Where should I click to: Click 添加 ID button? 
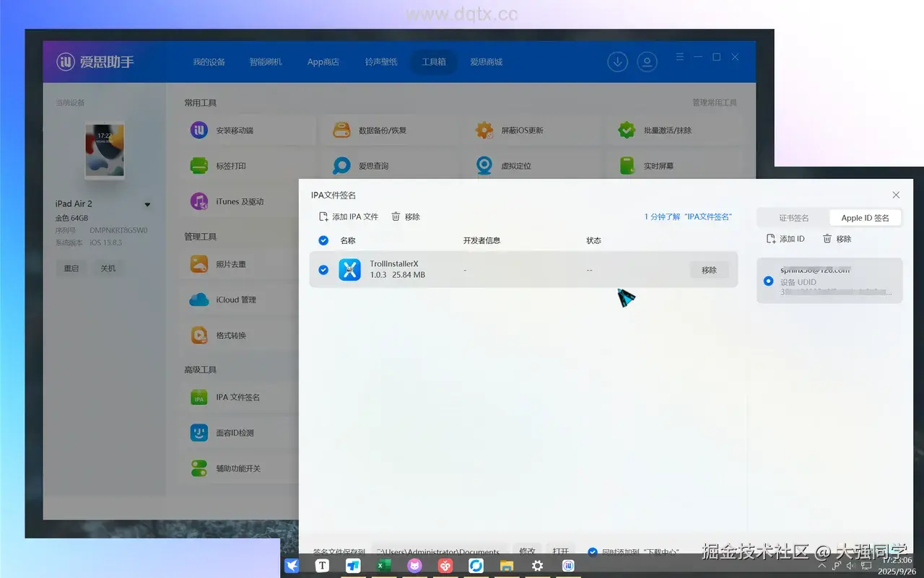pyautogui.click(x=785, y=239)
